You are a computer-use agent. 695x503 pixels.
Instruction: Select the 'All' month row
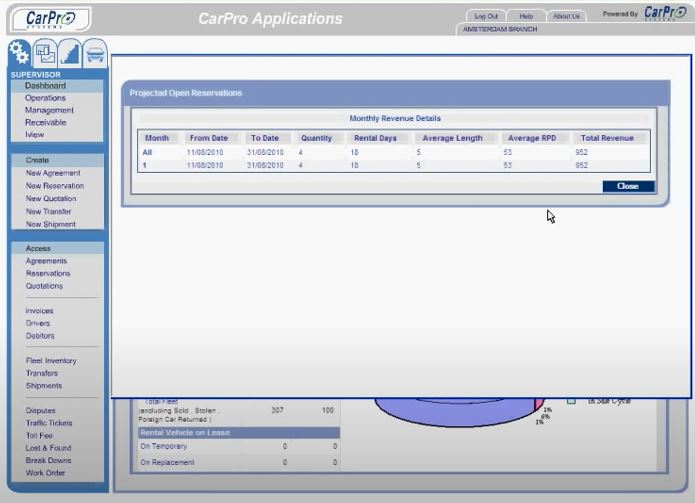click(394, 152)
